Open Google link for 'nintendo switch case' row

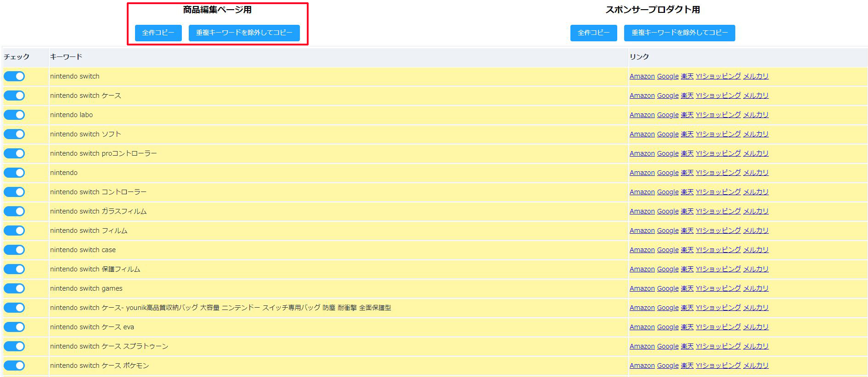668,250
